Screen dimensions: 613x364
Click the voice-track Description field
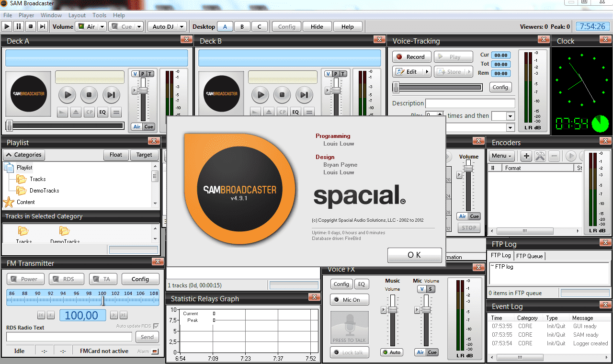(470, 103)
